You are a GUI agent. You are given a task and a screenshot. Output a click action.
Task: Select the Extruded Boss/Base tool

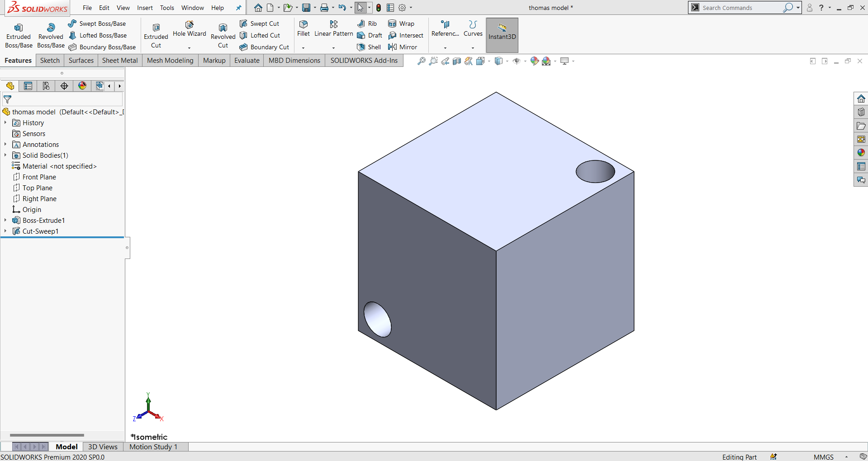click(x=19, y=36)
